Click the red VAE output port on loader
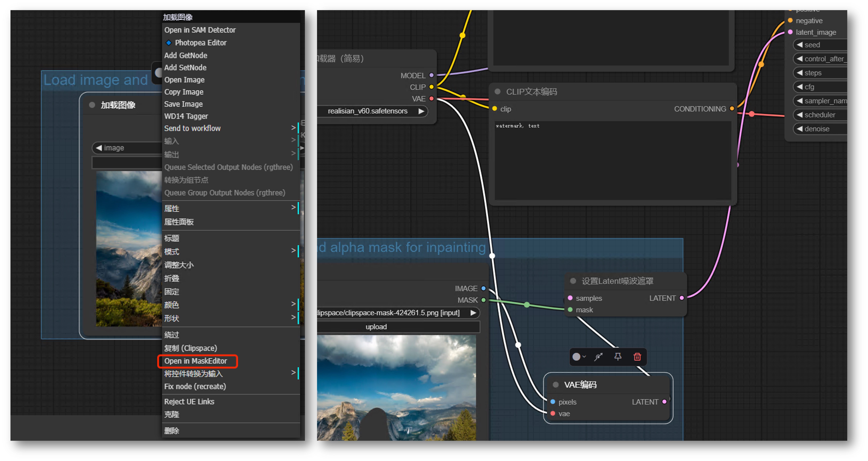This screenshot has height=461, width=868. (x=431, y=98)
